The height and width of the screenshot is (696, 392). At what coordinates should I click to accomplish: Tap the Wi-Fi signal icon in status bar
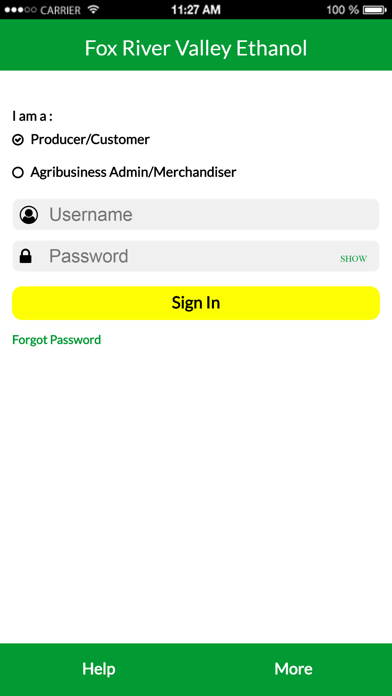pyautogui.click(x=93, y=9)
